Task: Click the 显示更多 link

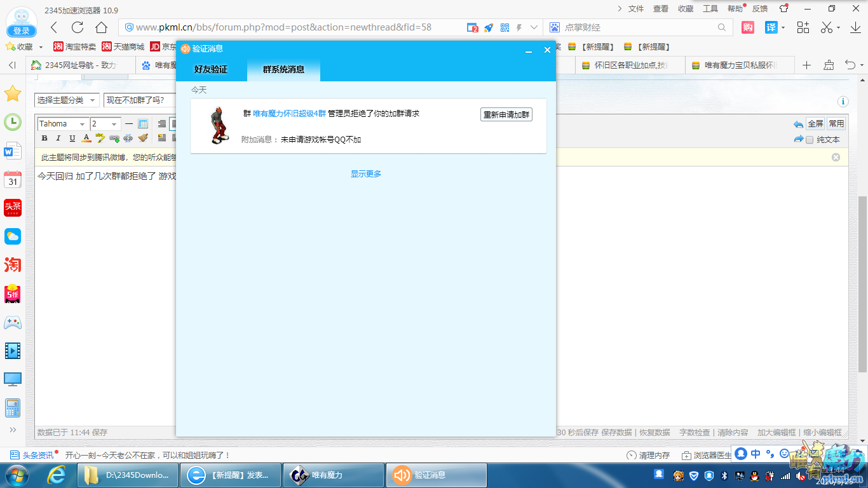Action: tap(366, 174)
